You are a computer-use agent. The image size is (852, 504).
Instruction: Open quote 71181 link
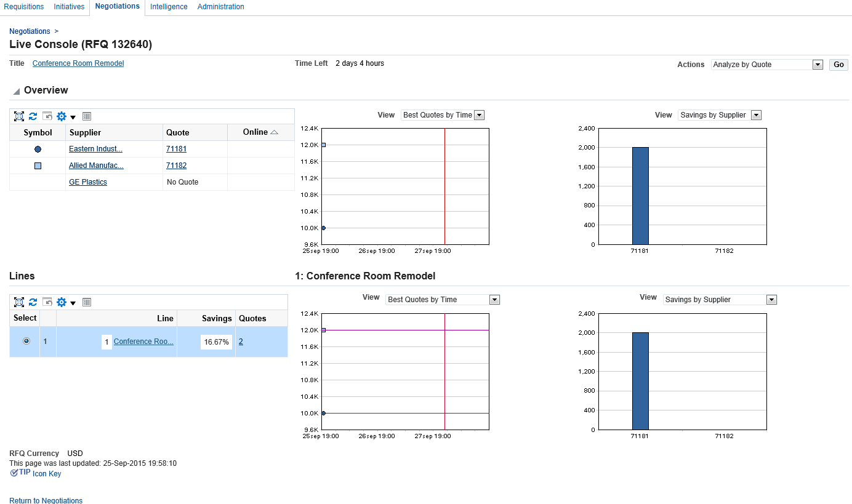[x=176, y=149]
